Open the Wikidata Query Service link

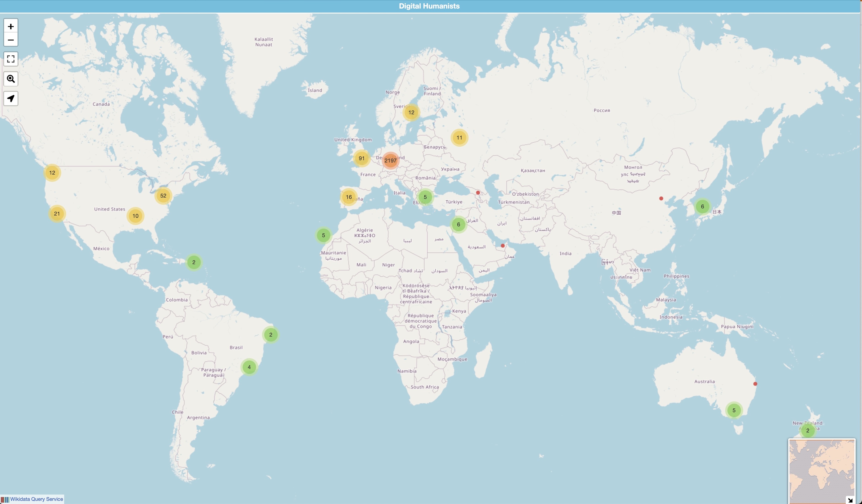pyautogui.click(x=36, y=499)
